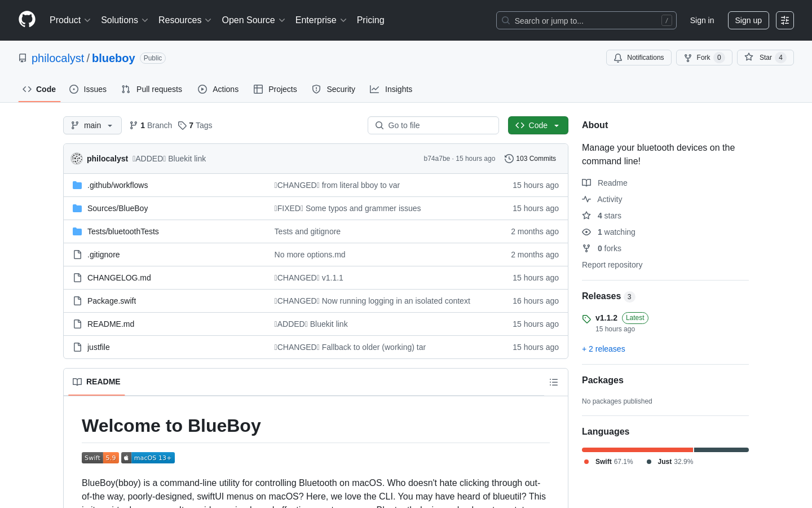Open the Product menu
Image resolution: width=812 pixels, height=508 pixels.
70,20
